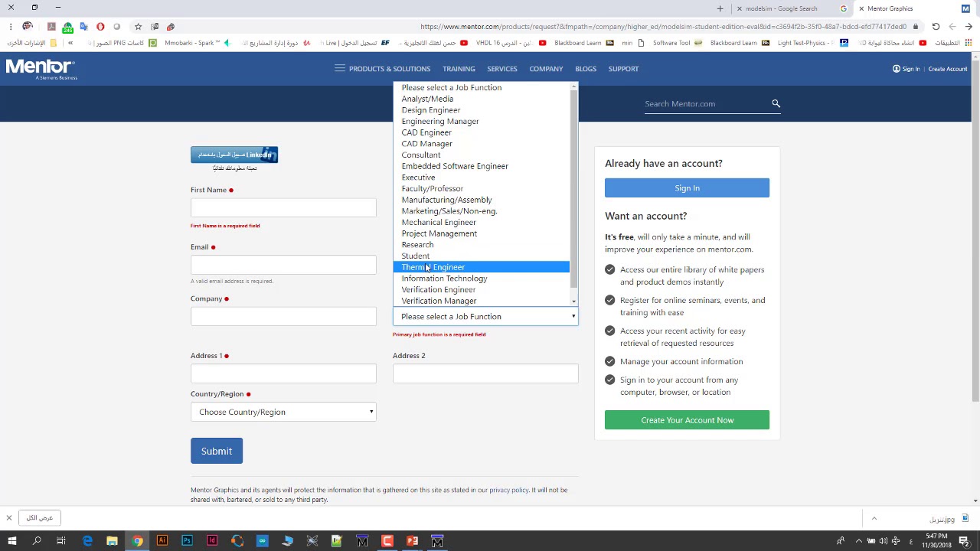The image size is (980, 551).
Task: Select Research option
Action: pyautogui.click(x=482, y=245)
